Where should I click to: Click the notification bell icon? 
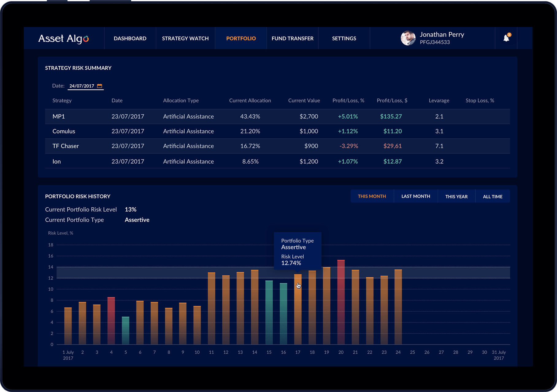(506, 38)
